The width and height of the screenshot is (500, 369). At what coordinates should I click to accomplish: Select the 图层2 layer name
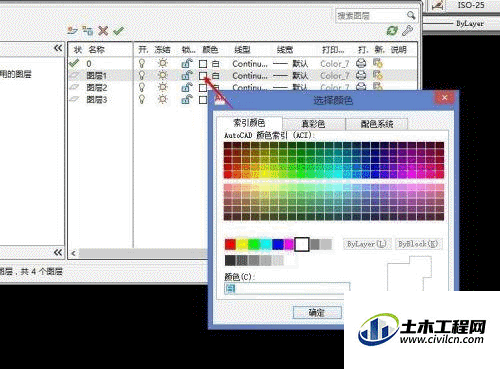point(97,88)
